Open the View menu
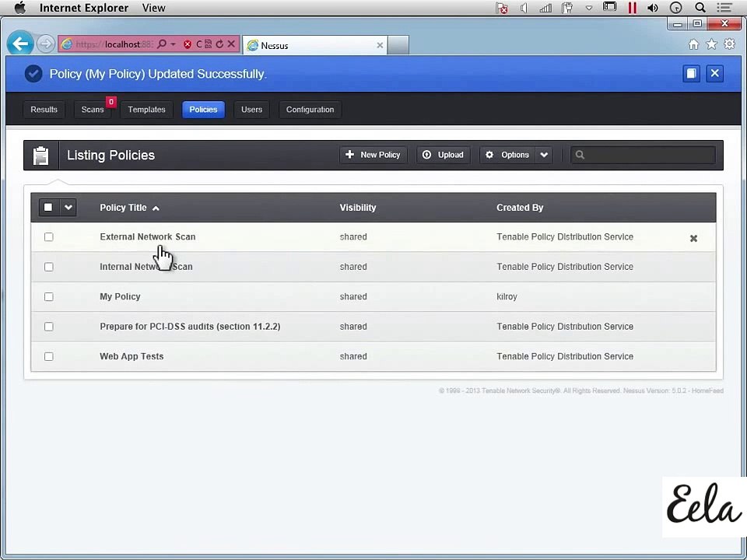 [153, 8]
